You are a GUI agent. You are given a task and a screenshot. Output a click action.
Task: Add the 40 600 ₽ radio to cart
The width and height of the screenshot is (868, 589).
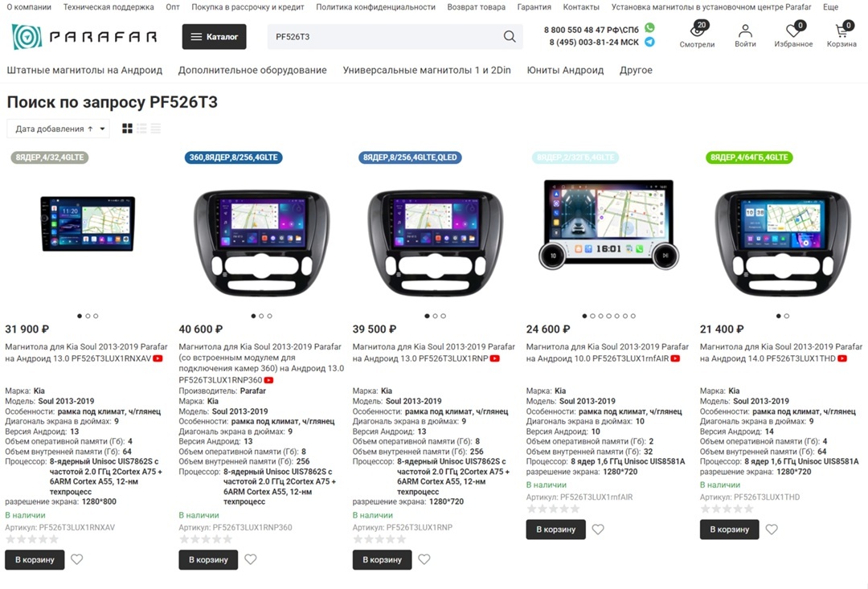(x=208, y=559)
